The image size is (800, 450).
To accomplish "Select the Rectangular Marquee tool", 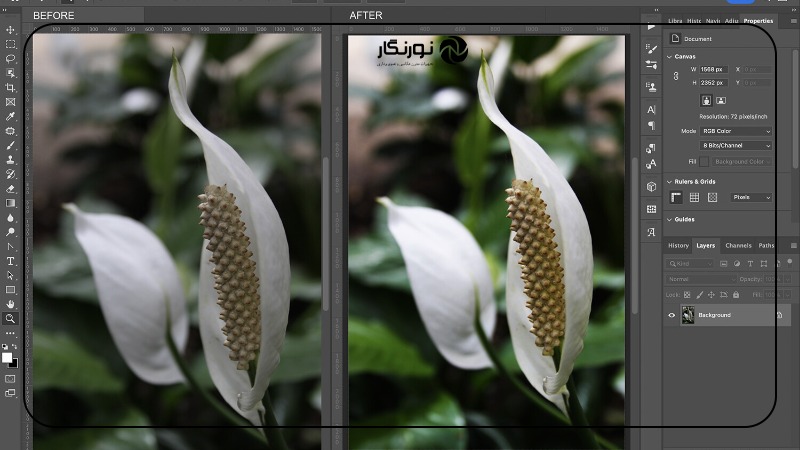I will pyautogui.click(x=10, y=44).
